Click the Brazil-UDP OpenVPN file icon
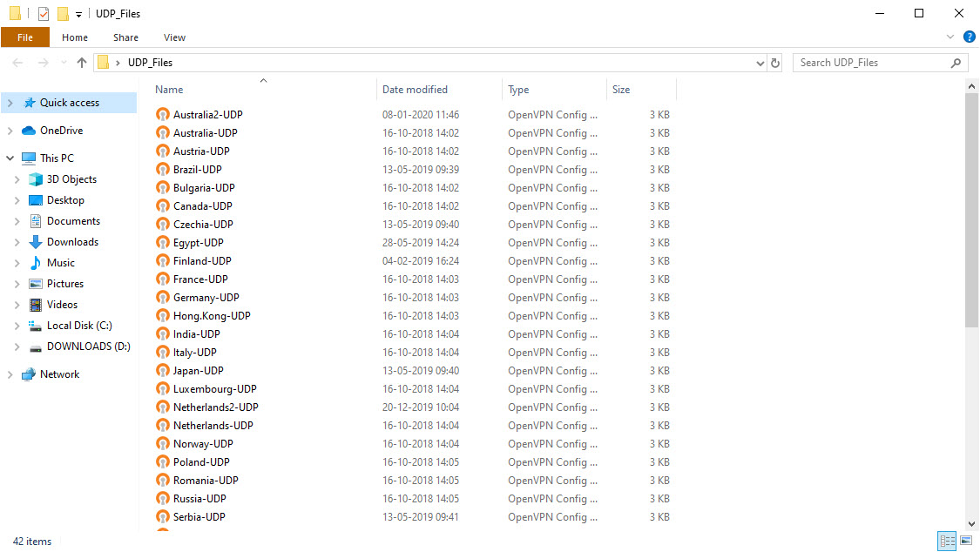Screen dimensions: 980x552 [x=163, y=169]
